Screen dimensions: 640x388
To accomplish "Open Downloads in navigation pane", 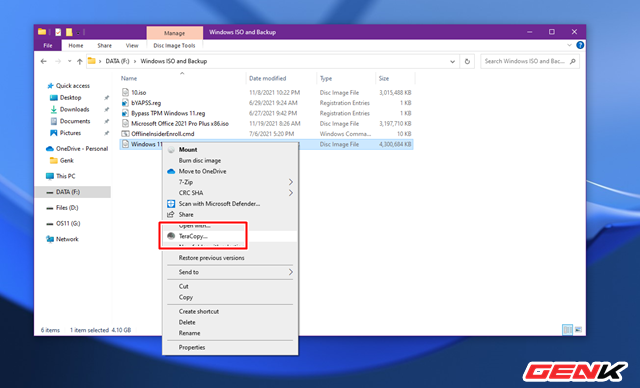I will click(74, 109).
